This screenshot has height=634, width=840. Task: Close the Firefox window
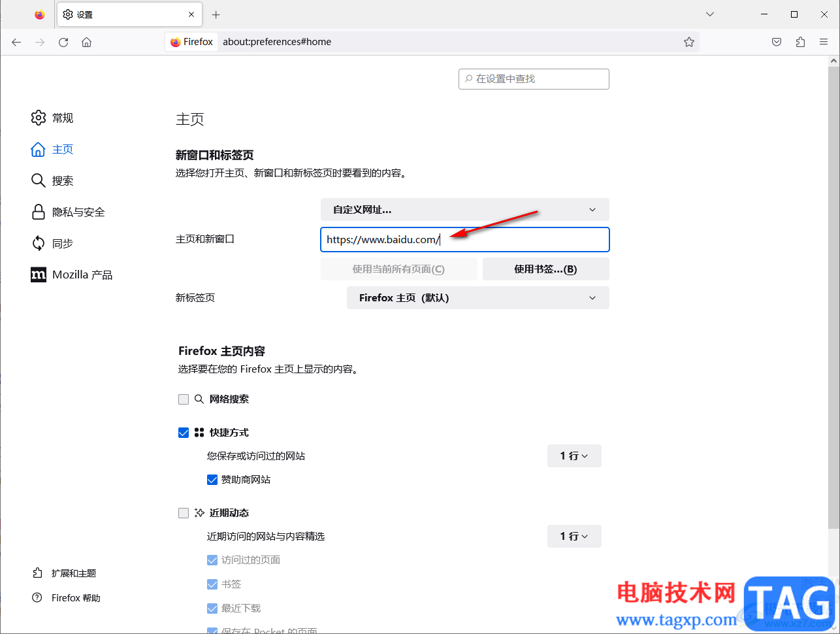coord(824,14)
